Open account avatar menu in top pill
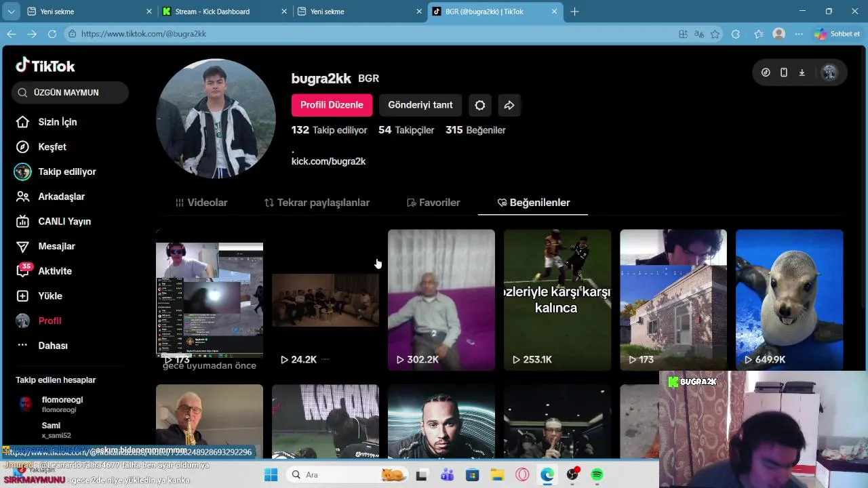 829,73
